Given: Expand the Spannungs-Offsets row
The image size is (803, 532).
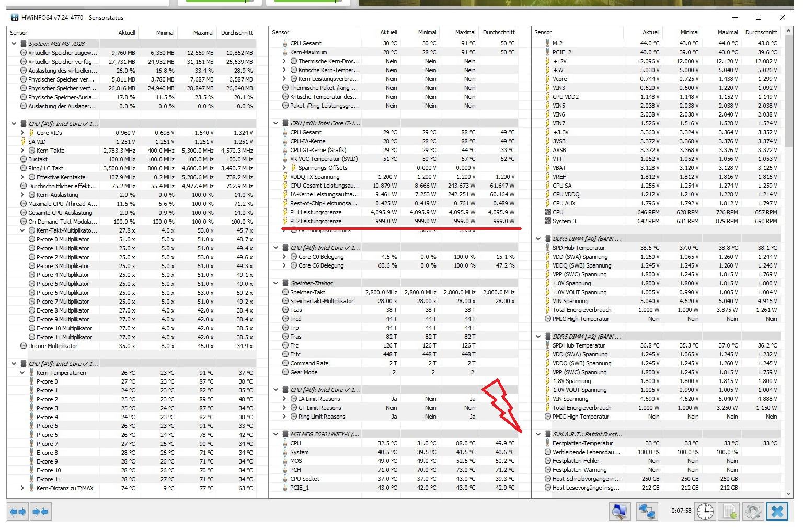Looking at the screenshot, I should click(x=284, y=168).
